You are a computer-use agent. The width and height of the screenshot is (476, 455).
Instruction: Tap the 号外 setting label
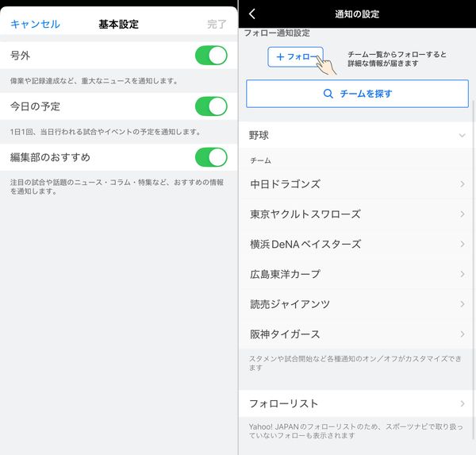pos(20,56)
